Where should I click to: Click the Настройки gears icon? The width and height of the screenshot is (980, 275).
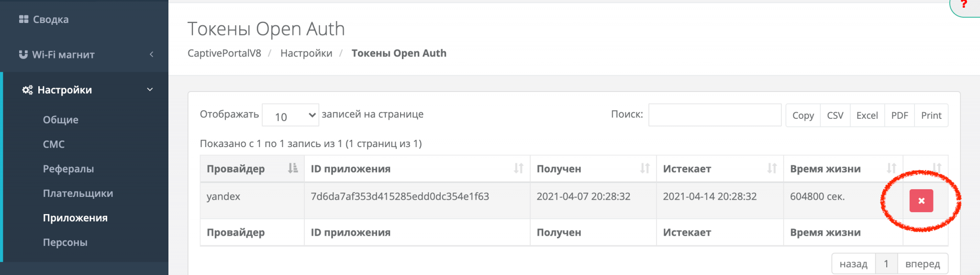click(x=27, y=90)
